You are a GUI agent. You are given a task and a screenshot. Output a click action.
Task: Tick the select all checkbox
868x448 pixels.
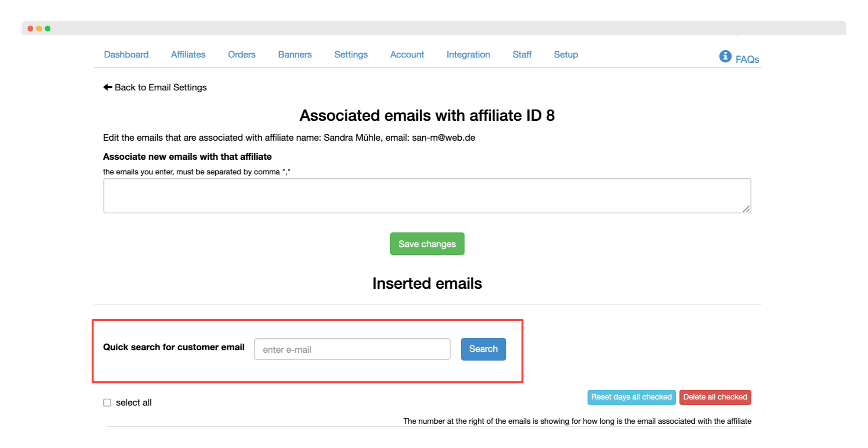[107, 403]
